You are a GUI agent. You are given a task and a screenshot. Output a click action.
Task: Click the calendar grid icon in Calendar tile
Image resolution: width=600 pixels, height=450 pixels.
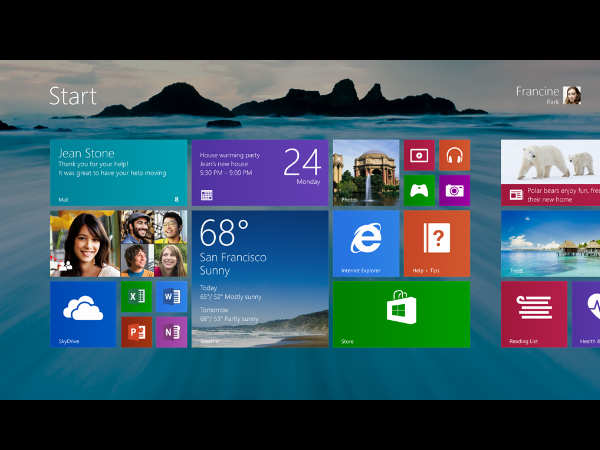207,195
